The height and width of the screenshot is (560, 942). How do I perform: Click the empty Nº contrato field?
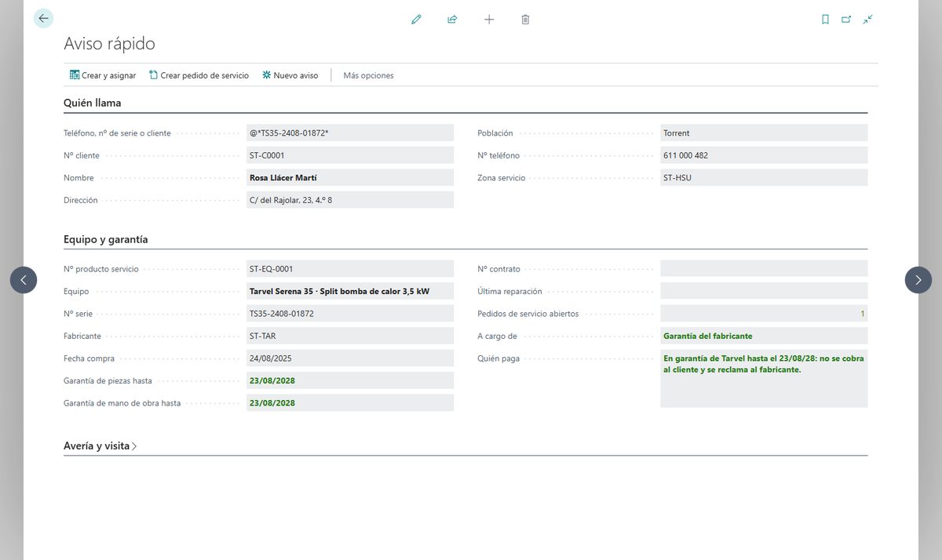coord(764,269)
